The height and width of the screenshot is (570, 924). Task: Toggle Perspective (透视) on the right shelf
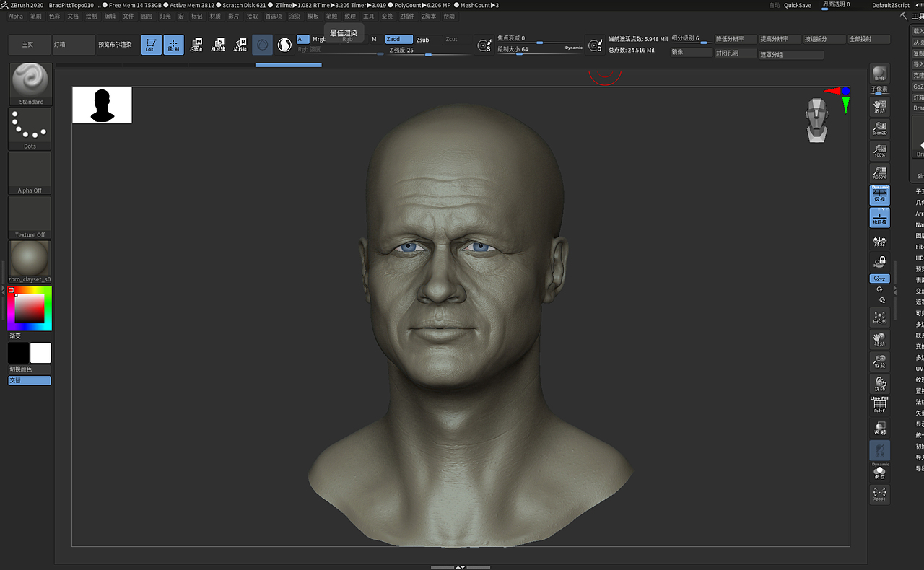pyautogui.click(x=879, y=195)
